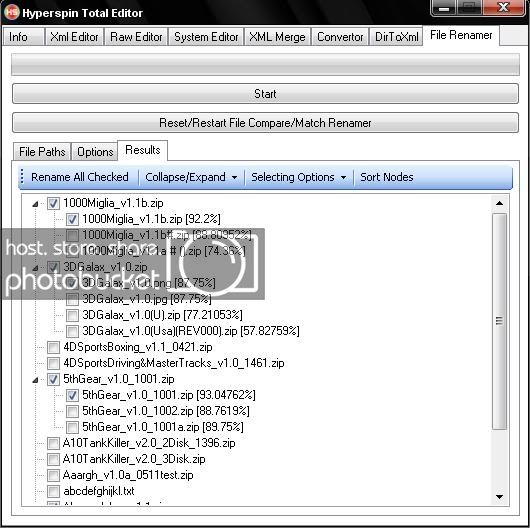Uncheck 5thGear_v1.0_1001.zip [93.04762%] checkbox
Image resolution: width=530 pixels, height=528 pixels.
72,395
